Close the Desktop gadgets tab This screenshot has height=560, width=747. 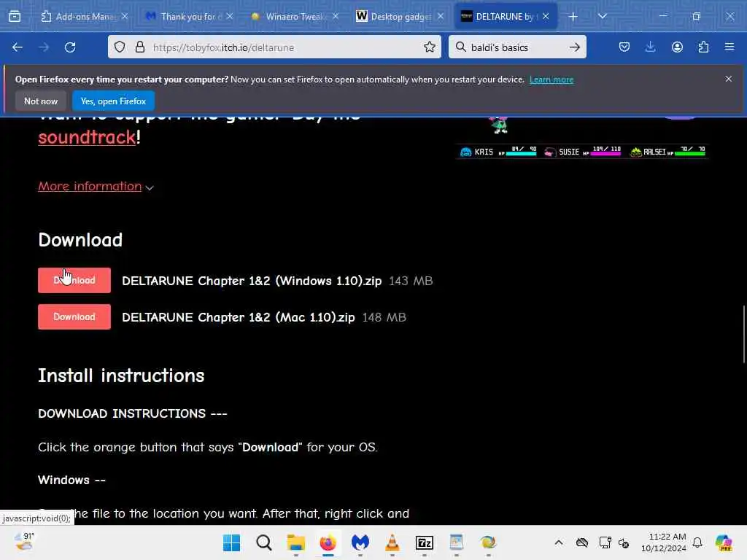pos(441,17)
